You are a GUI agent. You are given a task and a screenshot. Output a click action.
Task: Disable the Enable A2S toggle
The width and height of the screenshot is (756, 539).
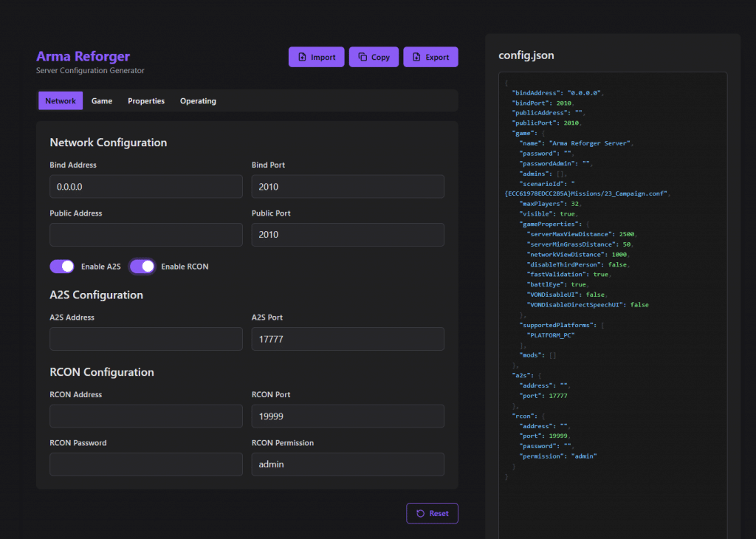pyautogui.click(x=62, y=265)
